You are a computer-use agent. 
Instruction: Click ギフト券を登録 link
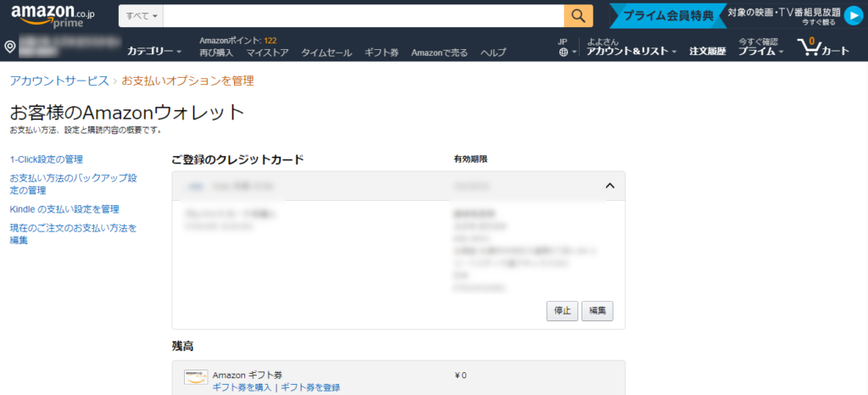[x=310, y=387]
